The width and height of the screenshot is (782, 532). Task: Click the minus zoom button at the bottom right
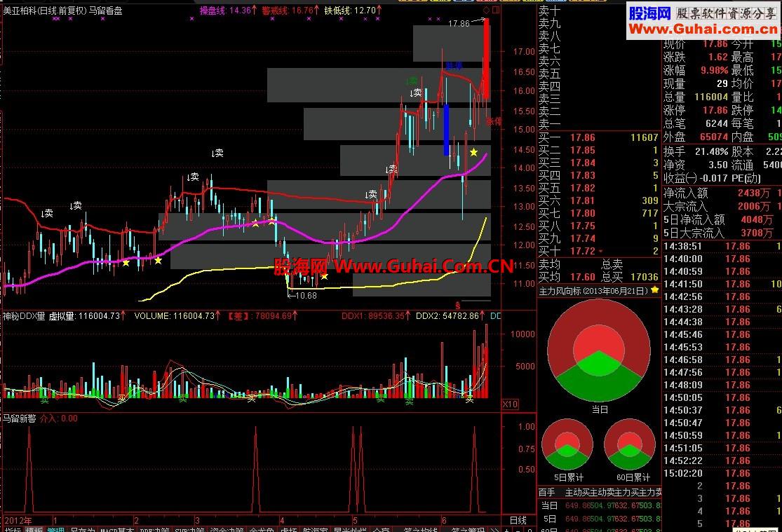[x=519, y=529]
